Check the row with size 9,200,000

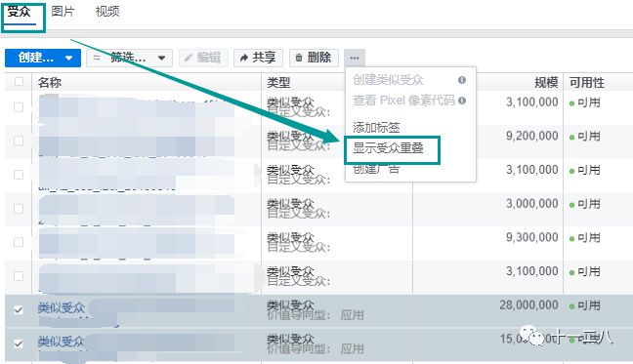(x=19, y=141)
